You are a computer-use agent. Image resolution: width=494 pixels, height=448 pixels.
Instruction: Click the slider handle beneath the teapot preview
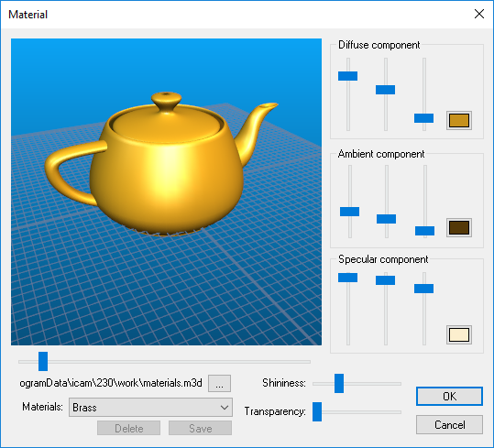pos(43,361)
